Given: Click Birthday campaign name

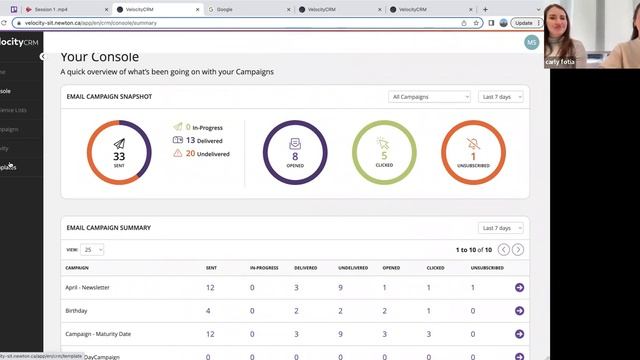Looking at the screenshot, I should (76, 311).
